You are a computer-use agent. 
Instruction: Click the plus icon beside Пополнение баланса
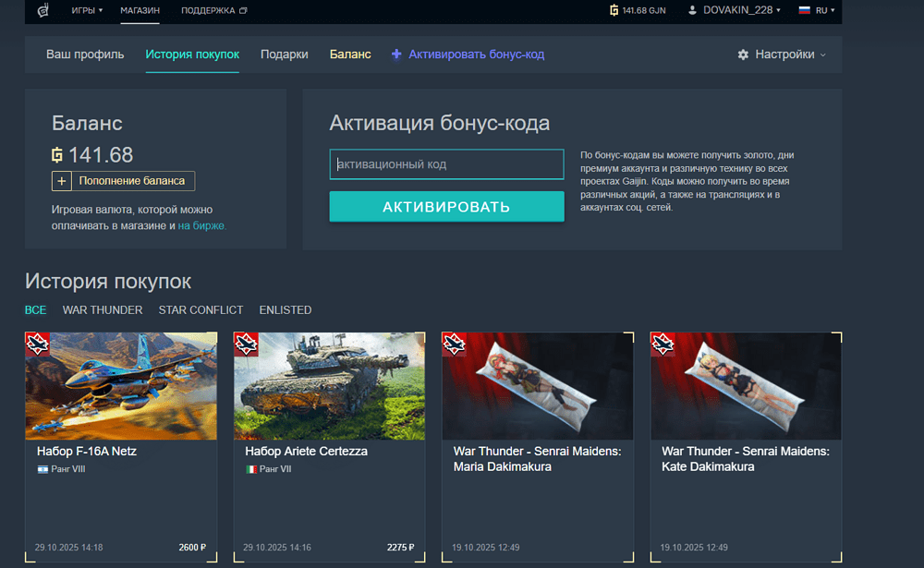[61, 181]
